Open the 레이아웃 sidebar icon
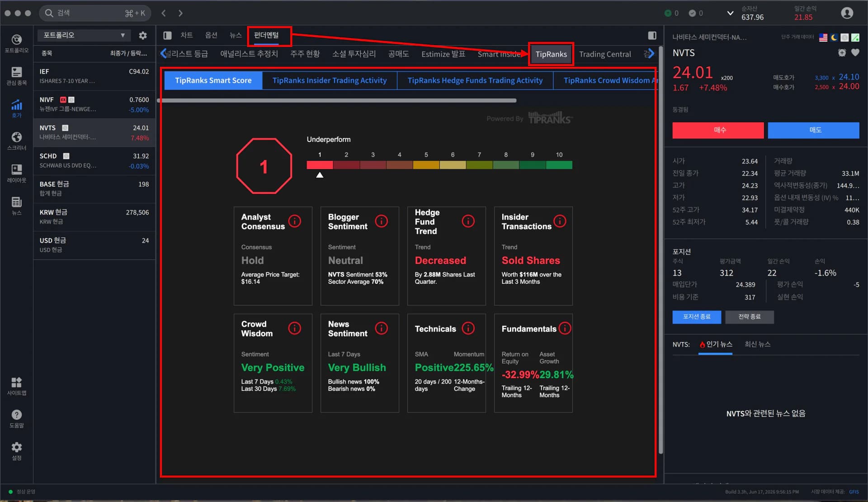 (x=17, y=174)
